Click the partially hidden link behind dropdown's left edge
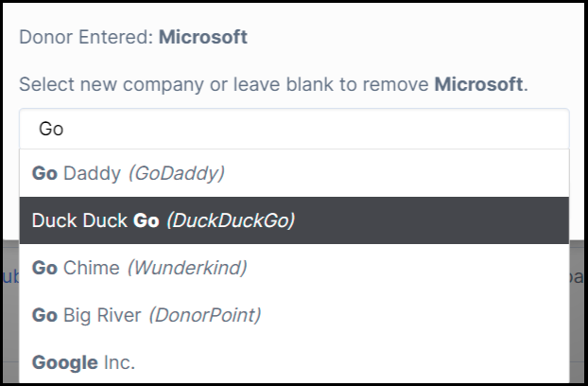The width and height of the screenshot is (588, 386). [9, 276]
